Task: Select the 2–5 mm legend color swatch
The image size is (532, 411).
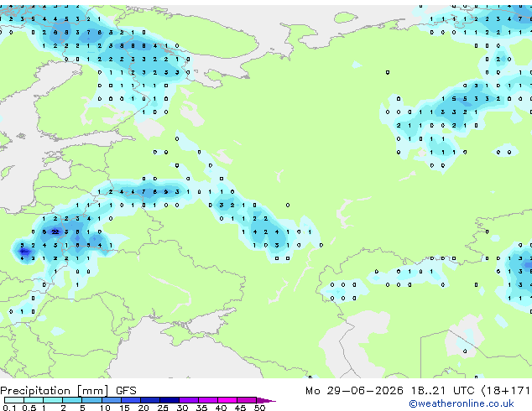Action: (72, 400)
